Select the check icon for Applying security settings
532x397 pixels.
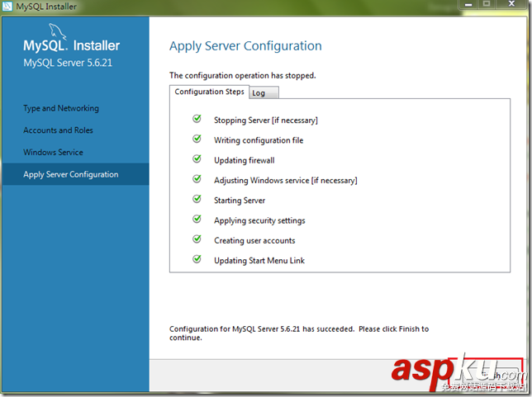click(x=197, y=219)
